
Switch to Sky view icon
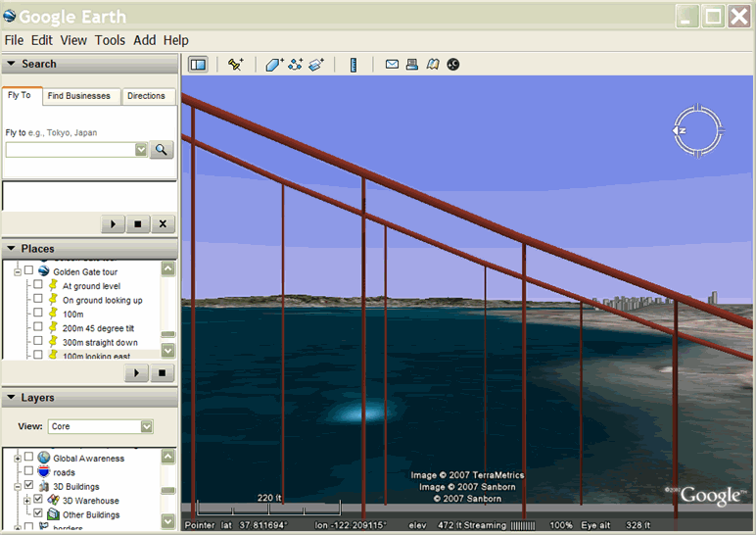(452, 65)
